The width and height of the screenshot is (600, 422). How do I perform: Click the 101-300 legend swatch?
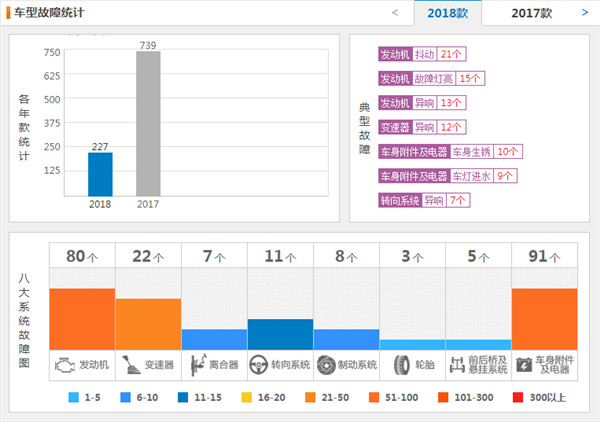[443, 397]
